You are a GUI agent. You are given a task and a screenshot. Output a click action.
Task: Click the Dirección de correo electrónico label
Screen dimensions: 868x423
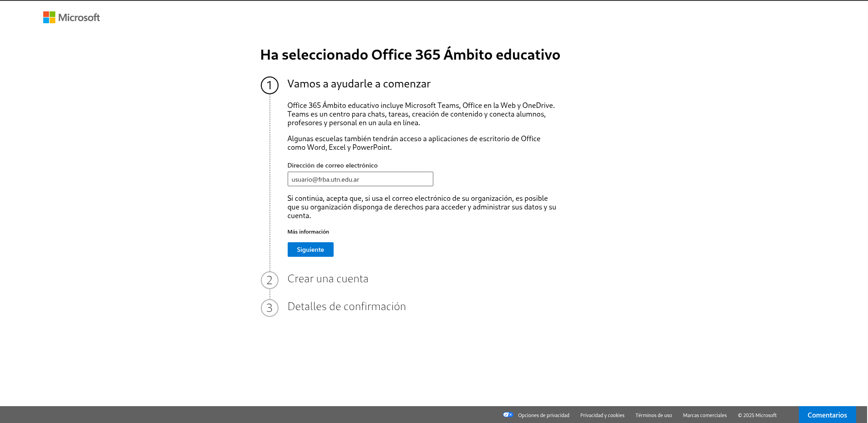point(332,165)
